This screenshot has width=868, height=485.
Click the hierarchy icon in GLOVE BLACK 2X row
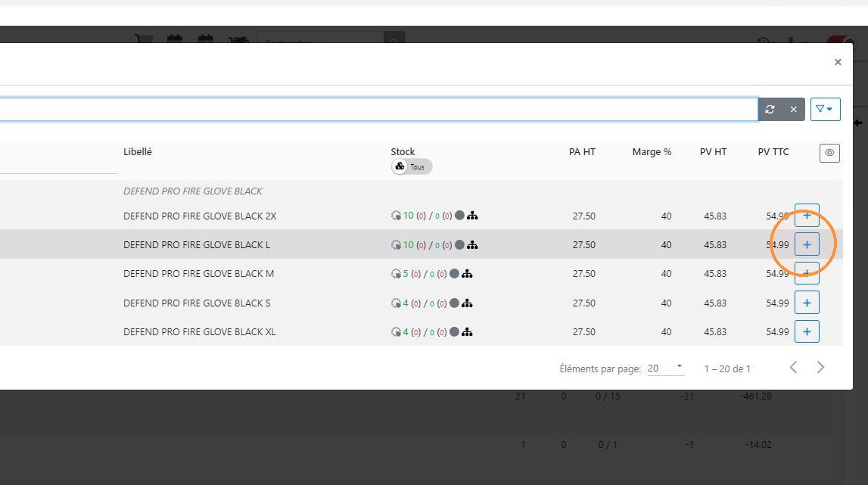[472, 216]
